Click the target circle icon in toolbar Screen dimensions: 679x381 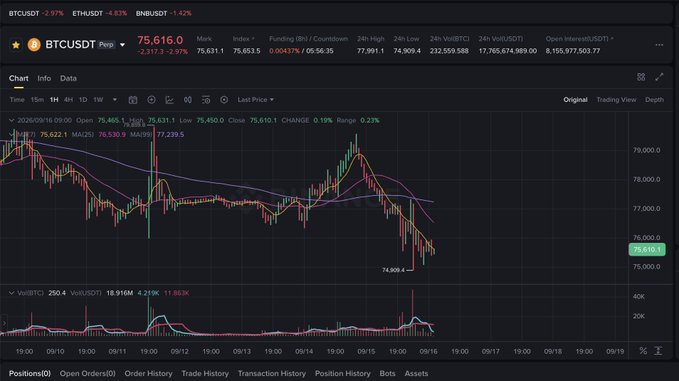pos(224,100)
